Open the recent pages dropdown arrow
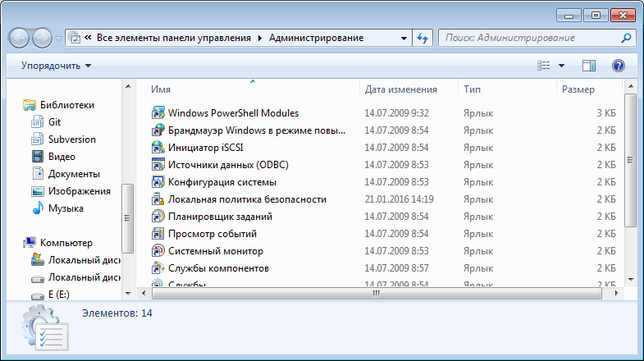Screen dimensions: 644x361 coord(58,39)
